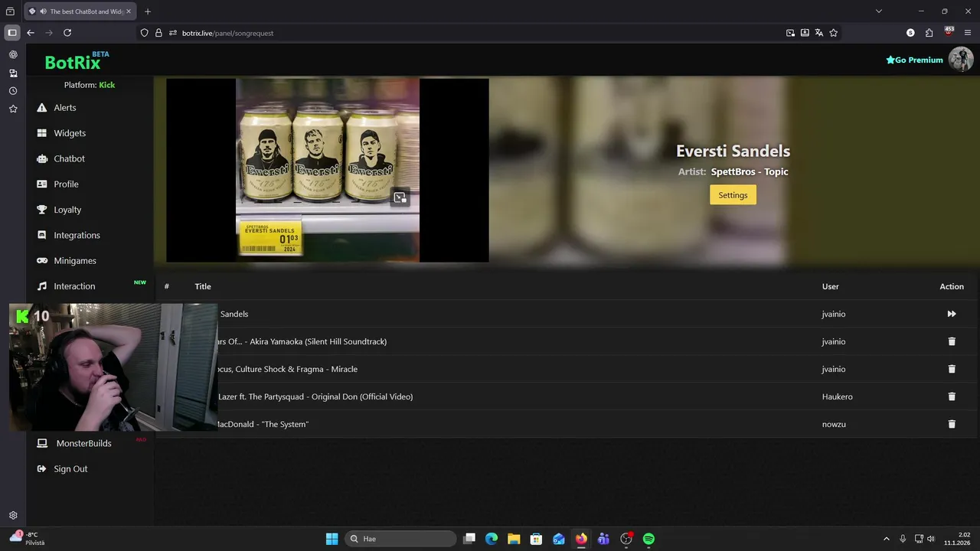Skip the currently playing Sandels song
The height and width of the screenshot is (551, 980).
952,314
